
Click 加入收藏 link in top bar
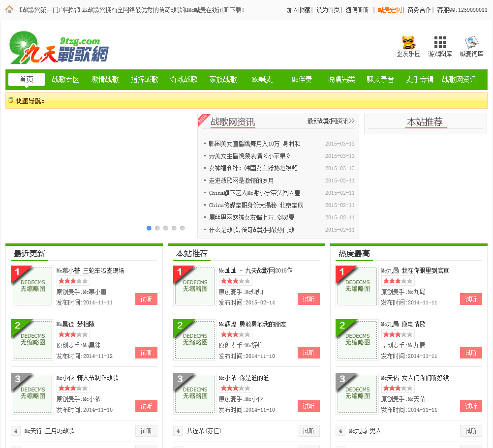(x=298, y=10)
